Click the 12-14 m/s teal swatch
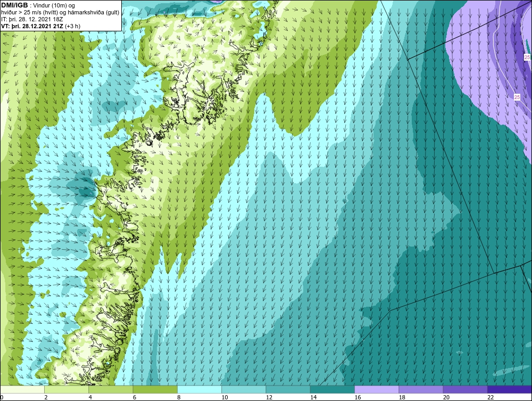This screenshot has width=532, height=401. click(288, 389)
